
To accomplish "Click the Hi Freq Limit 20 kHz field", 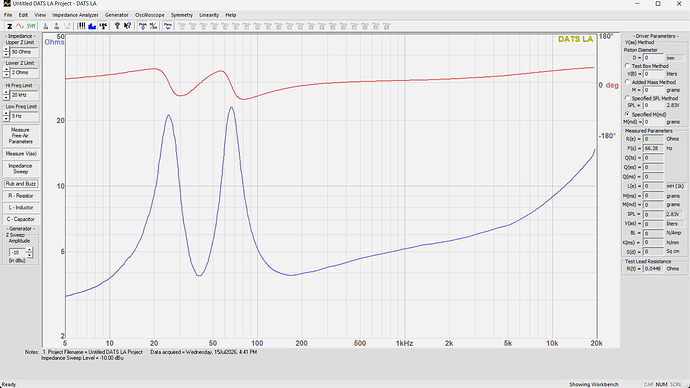I will tap(24, 95).
